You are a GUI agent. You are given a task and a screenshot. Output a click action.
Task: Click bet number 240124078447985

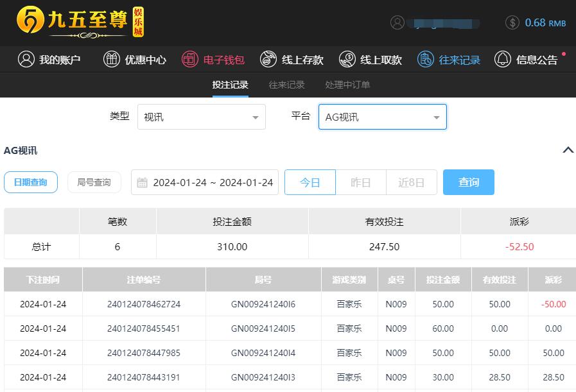[144, 353]
